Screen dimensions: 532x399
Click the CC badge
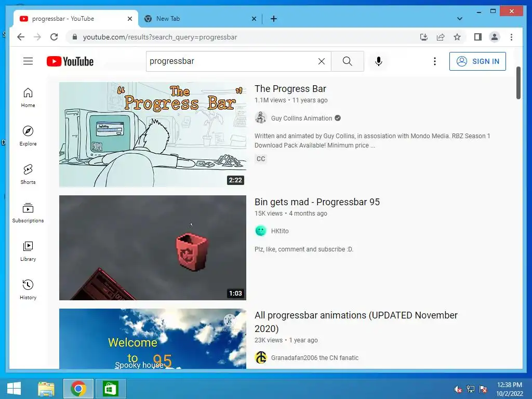[261, 159]
